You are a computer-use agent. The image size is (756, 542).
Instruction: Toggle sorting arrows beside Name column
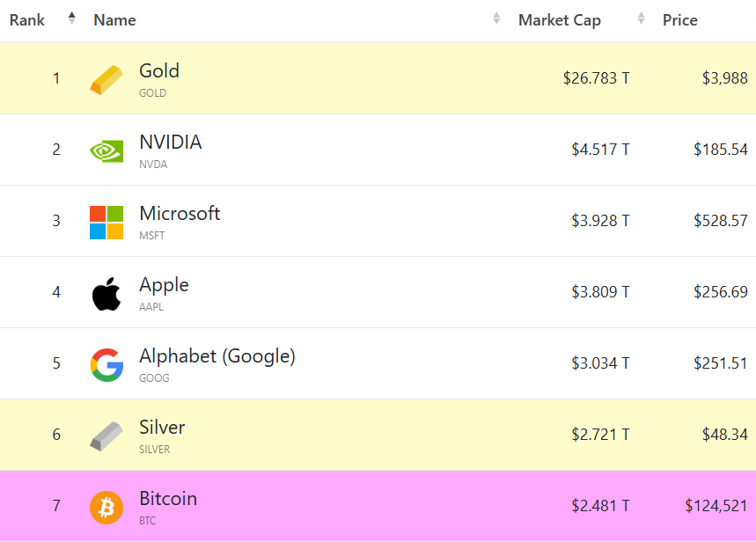click(x=496, y=18)
